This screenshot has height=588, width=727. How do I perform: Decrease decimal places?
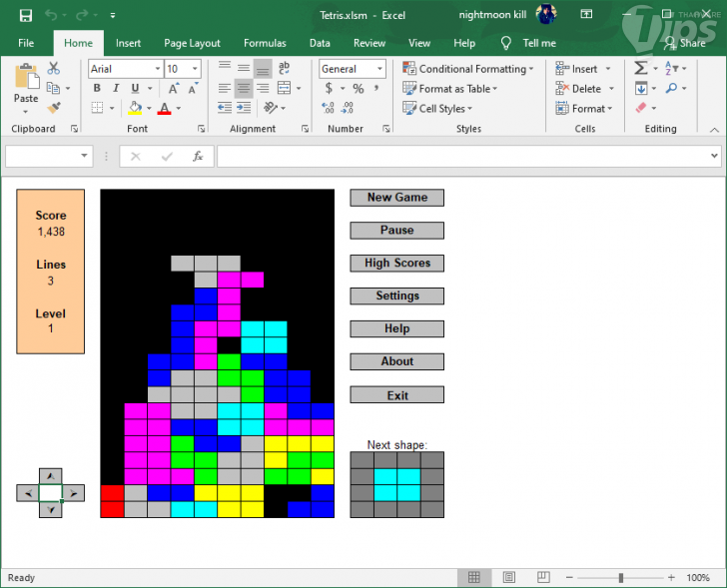[x=347, y=108]
